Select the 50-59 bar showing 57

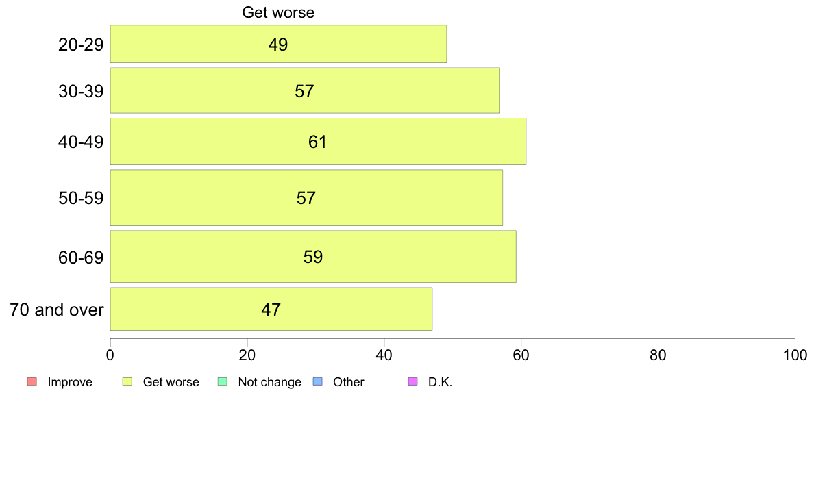click(306, 198)
